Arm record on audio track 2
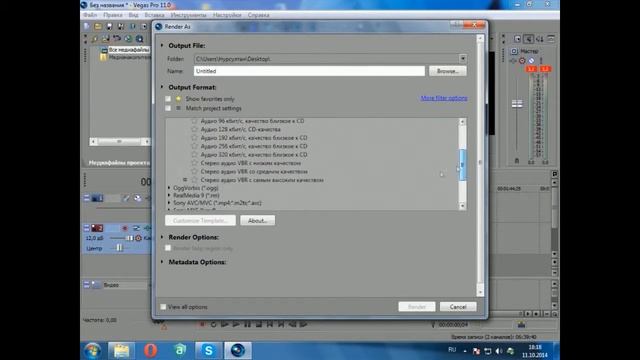Viewport: 640px width, 360px height. [x=125, y=228]
